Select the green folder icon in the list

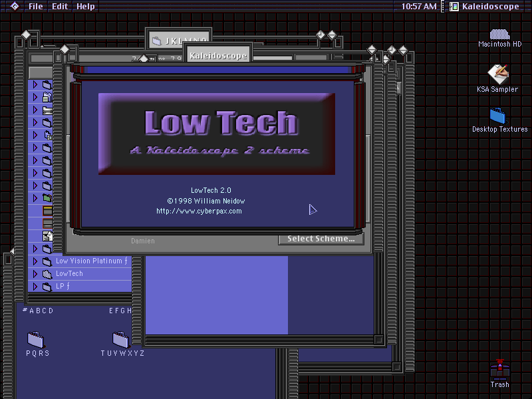point(47,198)
